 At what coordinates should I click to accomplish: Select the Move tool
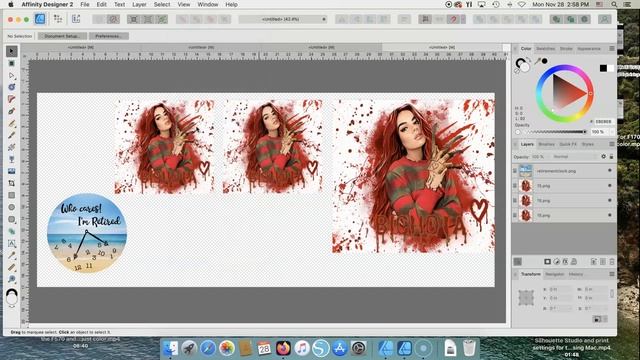[x=11, y=51]
